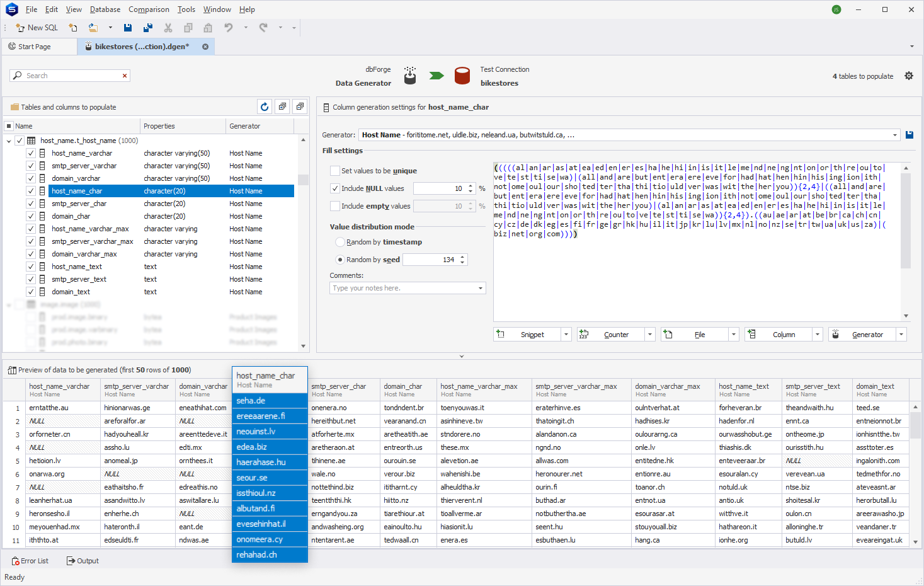Viewport: 924px width, 586px height.
Task: Open the Undo history dropdown arrow
Action: (x=246, y=28)
